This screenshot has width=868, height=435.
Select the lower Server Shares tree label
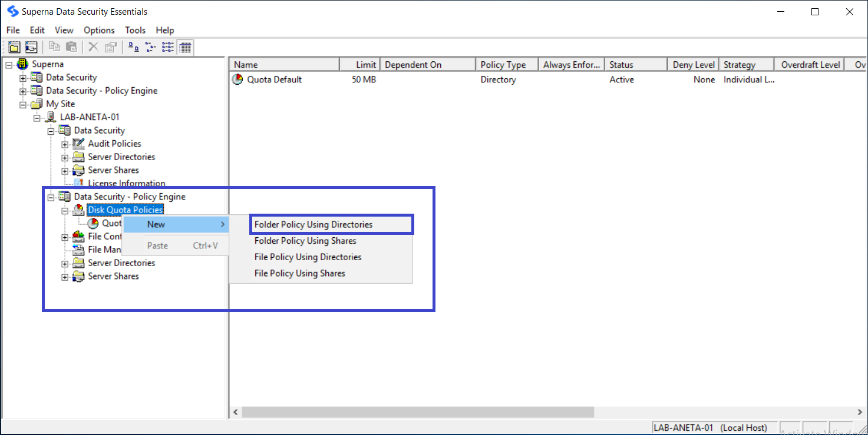(x=113, y=276)
